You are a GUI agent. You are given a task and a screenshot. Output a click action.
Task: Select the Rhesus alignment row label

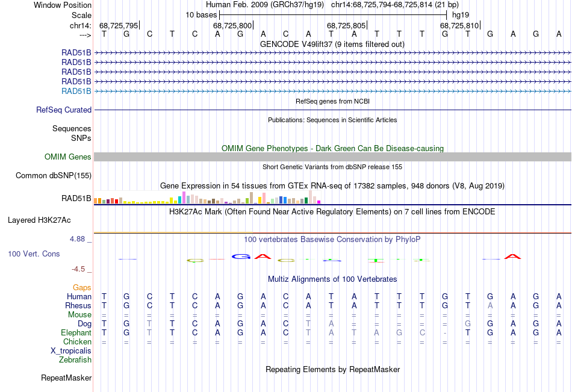pyautogui.click(x=78, y=305)
